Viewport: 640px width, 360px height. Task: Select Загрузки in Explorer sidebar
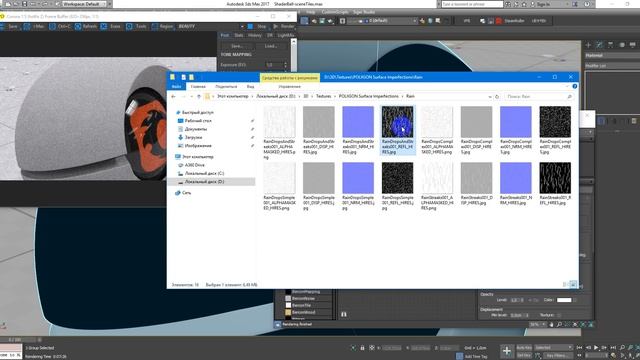[x=193, y=138]
